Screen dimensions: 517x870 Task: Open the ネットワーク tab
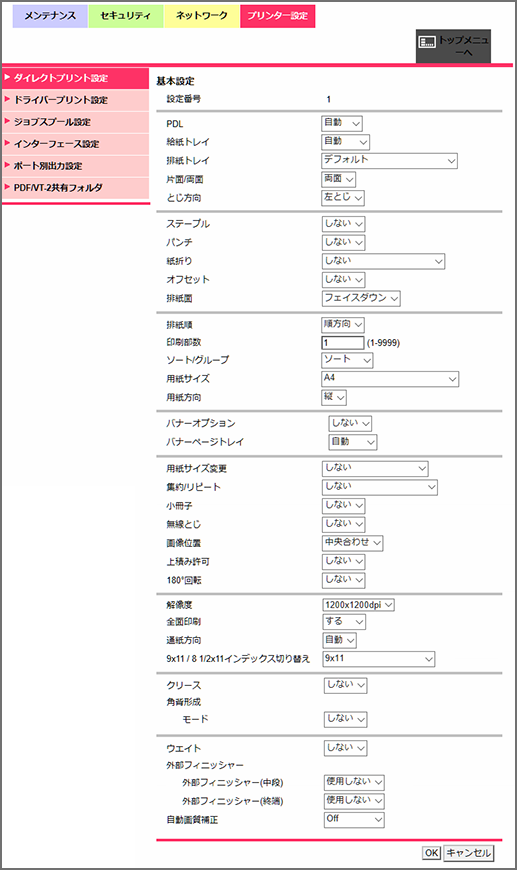tap(201, 16)
